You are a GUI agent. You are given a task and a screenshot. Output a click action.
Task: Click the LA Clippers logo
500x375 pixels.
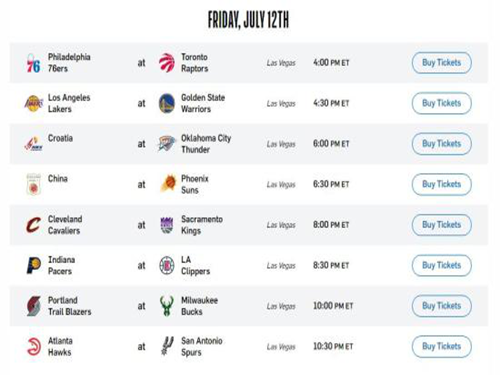coord(167,265)
